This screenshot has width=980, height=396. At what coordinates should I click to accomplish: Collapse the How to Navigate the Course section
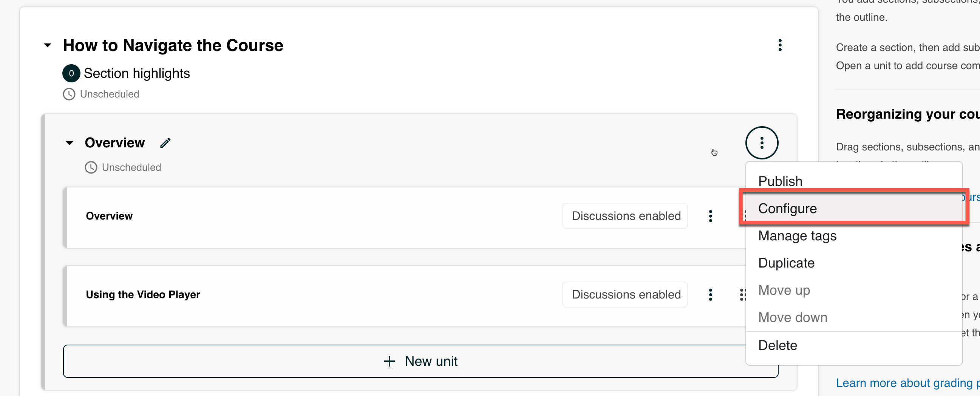tap(47, 45)
